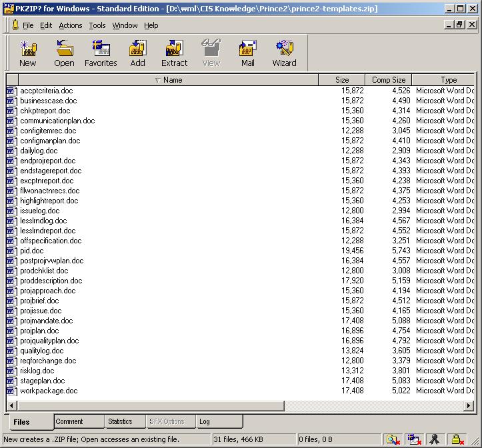Select the endprojreport.doc file name

click(x=47, y=161)
